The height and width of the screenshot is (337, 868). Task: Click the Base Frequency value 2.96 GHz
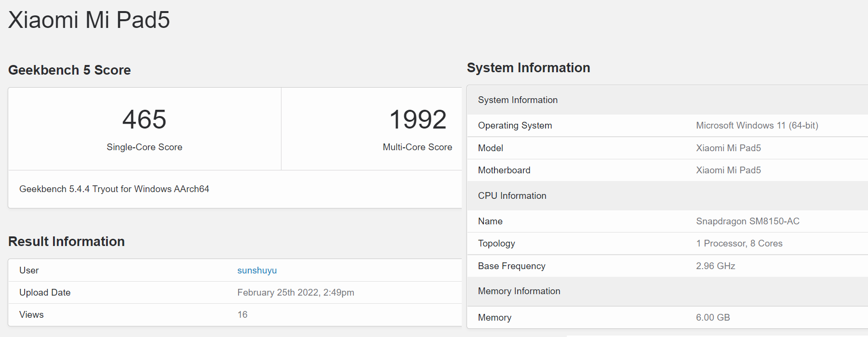[x=715, y=266]
